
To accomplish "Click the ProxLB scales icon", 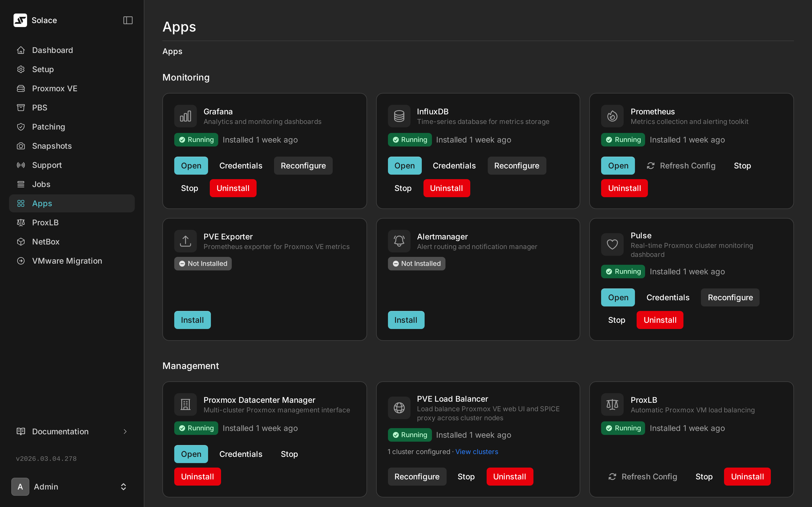I will 612,404.
